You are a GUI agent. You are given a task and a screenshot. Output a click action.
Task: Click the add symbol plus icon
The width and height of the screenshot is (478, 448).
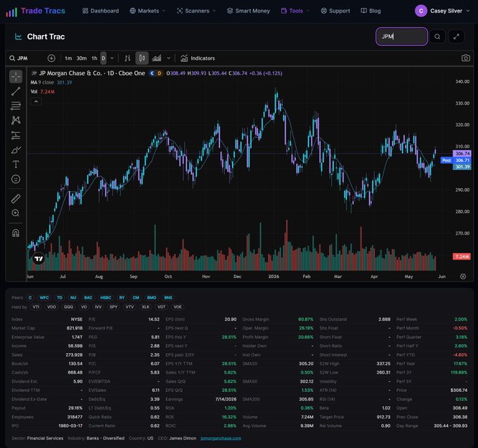pyautogui.click(x=51, y=58)
